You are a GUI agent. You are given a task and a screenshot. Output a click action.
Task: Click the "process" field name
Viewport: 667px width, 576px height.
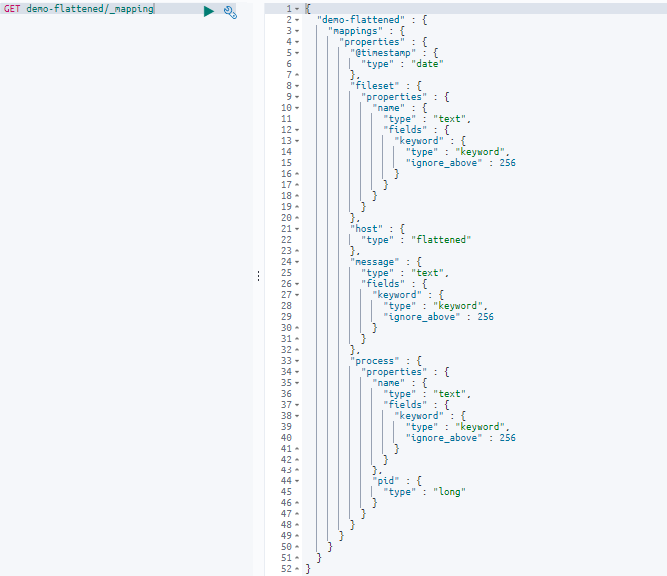375,361
